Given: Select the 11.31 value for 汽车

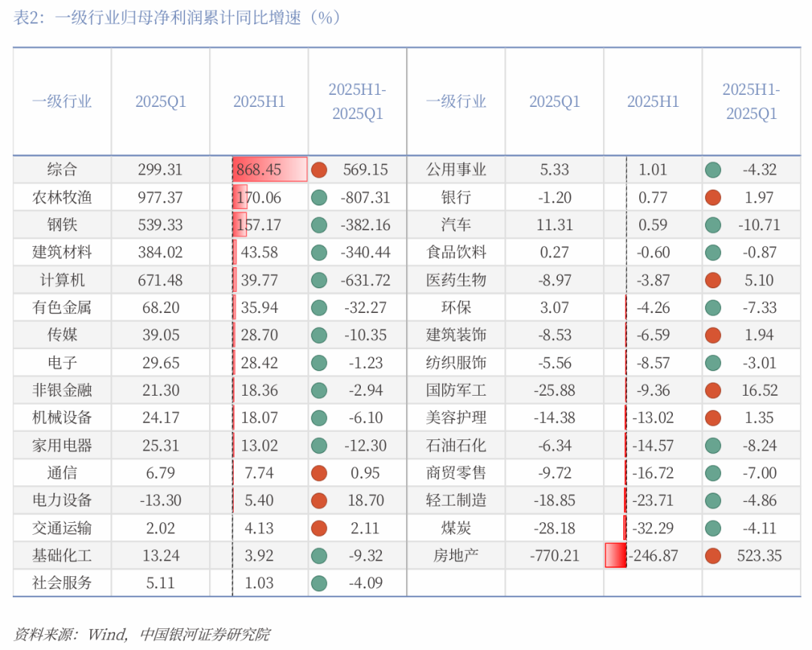Looking at the screenshot, I should pyautogui.click(x=555, y=225).
